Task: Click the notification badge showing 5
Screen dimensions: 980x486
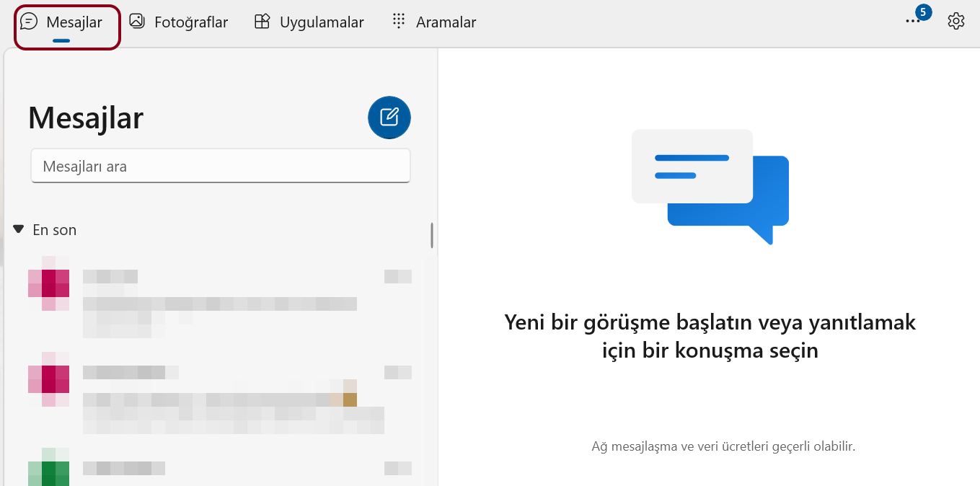Action: (x=923, y=12)
